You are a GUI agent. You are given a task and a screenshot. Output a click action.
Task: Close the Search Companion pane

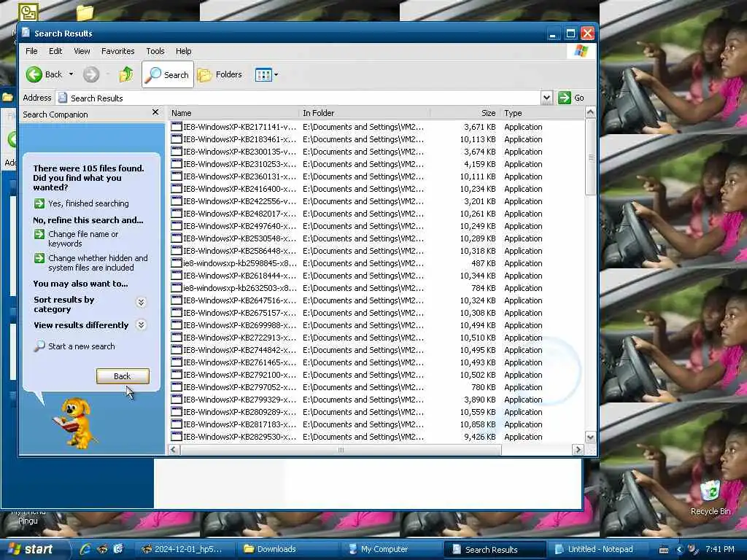(x=155, y=112)
